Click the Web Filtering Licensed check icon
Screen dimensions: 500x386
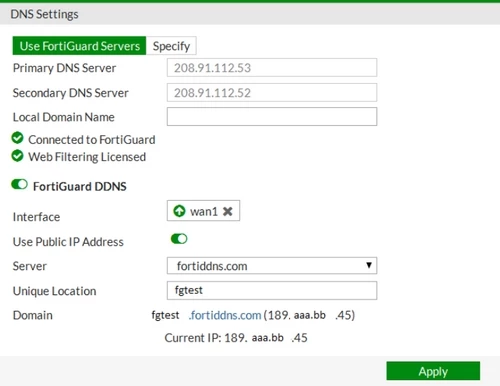pyautogui.click(x=17, y=156)
